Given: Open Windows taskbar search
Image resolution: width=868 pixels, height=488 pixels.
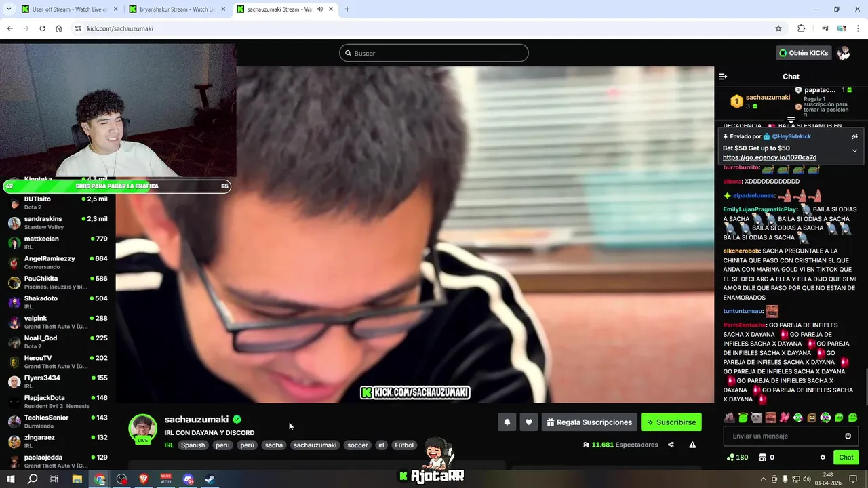Looking at the screenshot, I should pyautogui.click(x=33, y=479).
